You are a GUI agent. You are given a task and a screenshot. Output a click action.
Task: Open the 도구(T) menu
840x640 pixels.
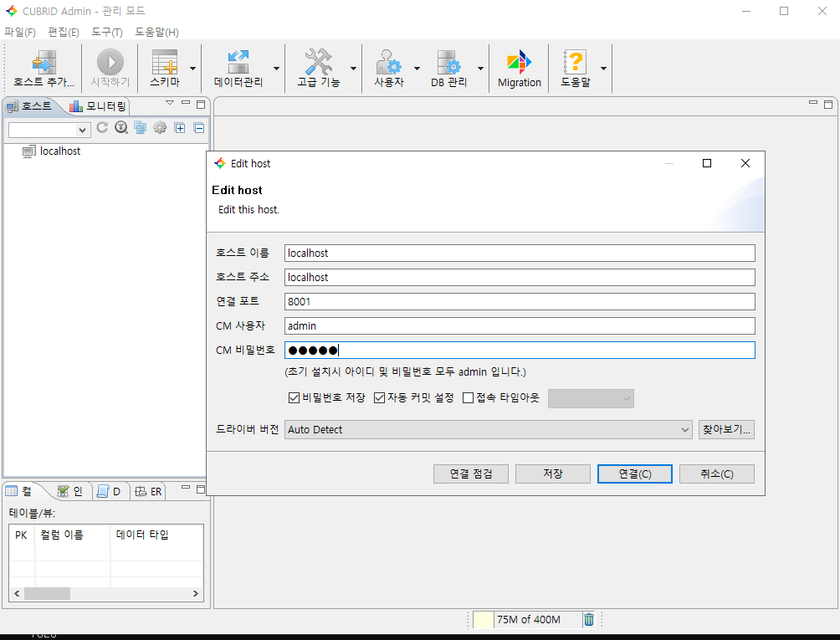(x=106, y=32)
